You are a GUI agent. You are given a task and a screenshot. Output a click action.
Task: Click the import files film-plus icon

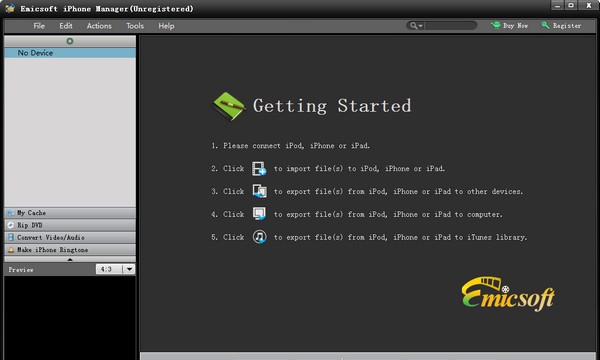259,168
